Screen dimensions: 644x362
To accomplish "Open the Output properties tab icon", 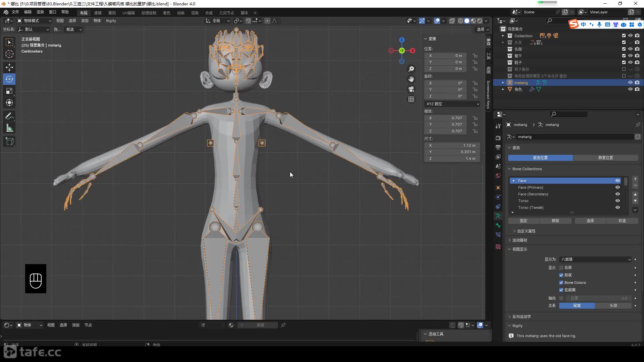I will pos(498,147).
